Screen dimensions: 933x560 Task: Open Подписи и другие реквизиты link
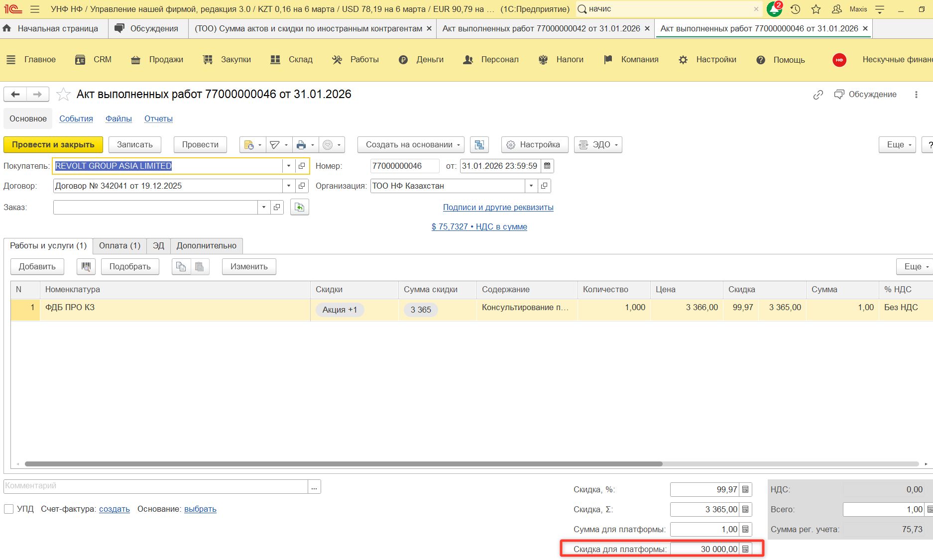pyautogui.click(x=498, y=208)
